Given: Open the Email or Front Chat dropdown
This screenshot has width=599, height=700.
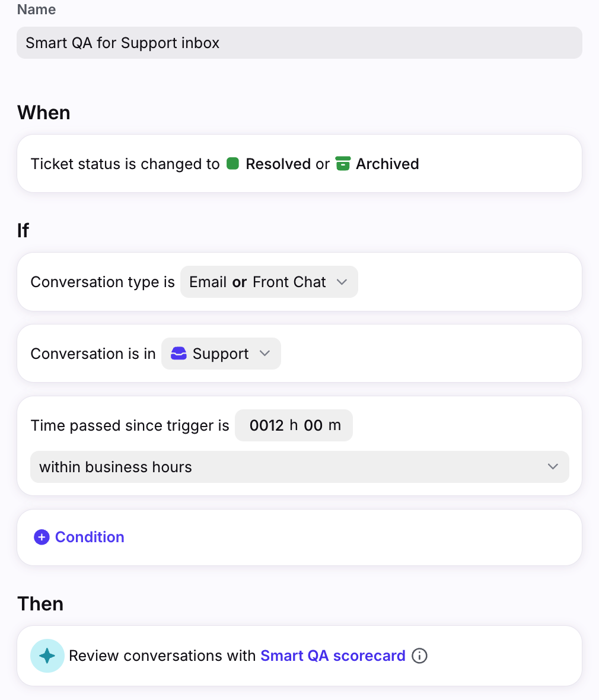Looking at the screenshot, I should (269, 282).
